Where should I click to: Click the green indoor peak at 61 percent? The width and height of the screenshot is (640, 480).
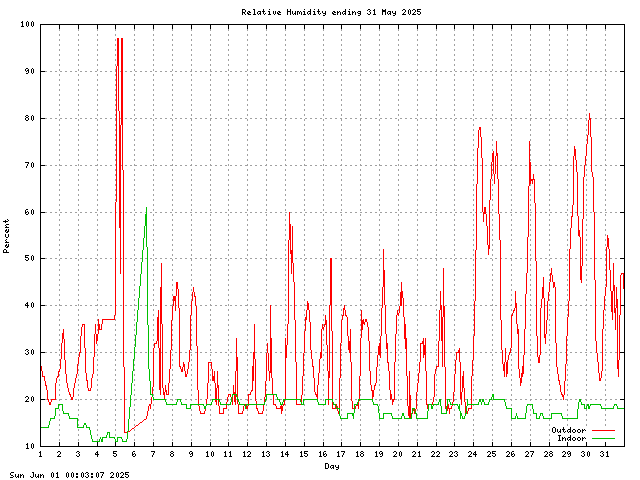[x=146, y=208]
